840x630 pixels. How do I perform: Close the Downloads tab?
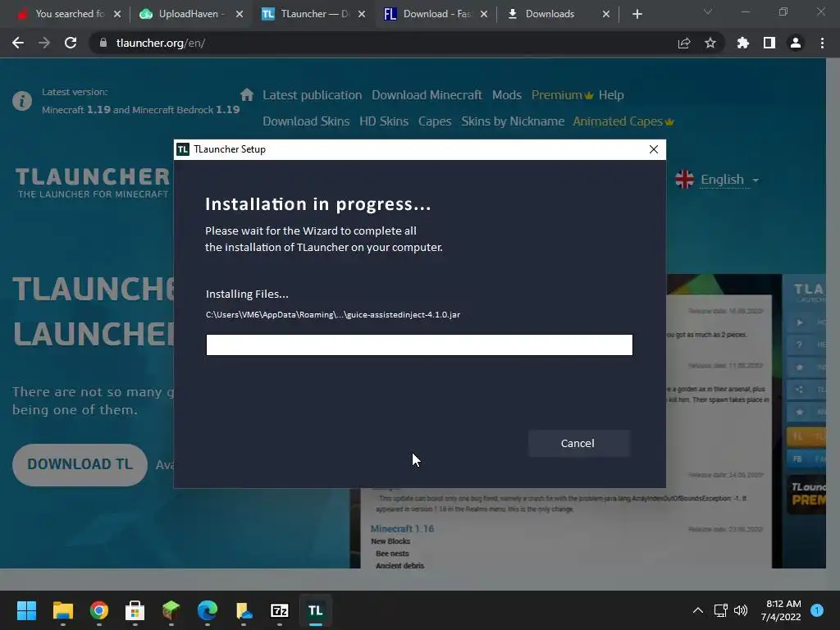pos(606,14)
